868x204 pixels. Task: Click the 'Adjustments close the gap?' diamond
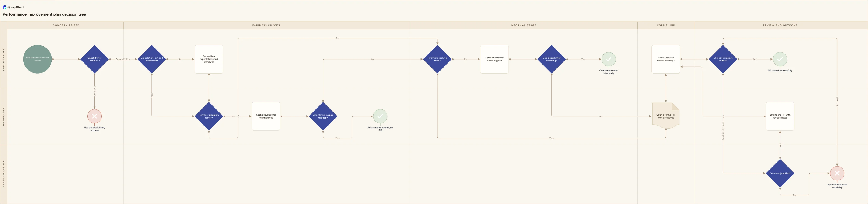(323, 116)
